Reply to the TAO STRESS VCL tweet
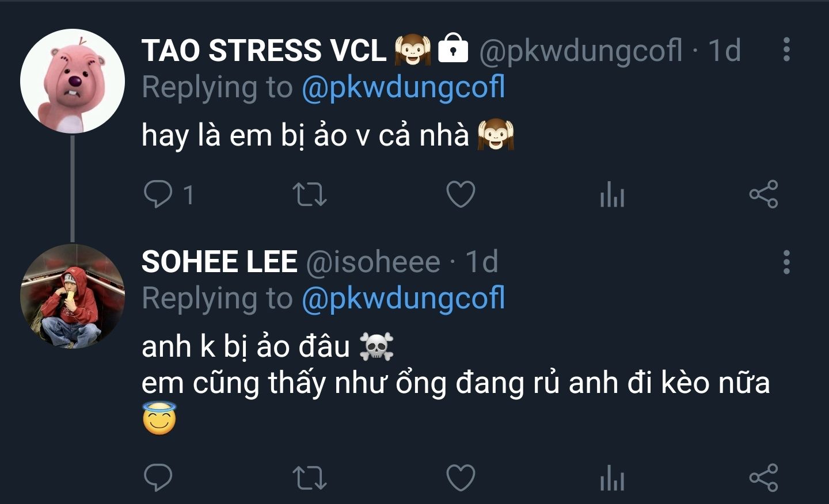 158,194
